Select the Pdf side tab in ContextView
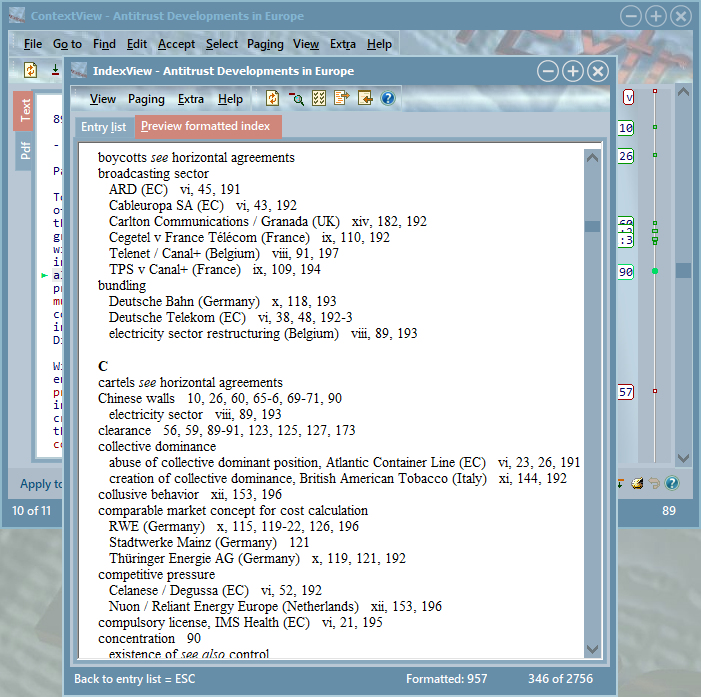The height and width of the screenshot is (697, 701). (25, 151)
